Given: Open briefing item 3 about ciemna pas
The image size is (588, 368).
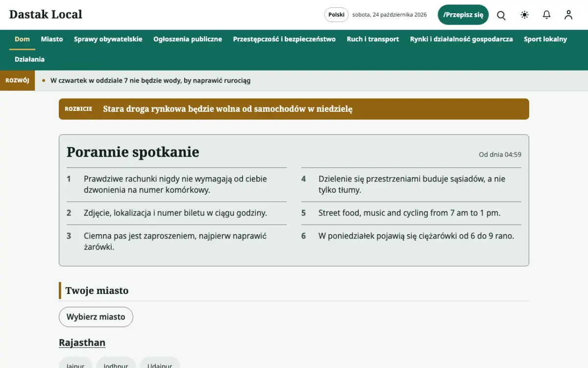Looking at the screenshot, I should pyautogui.click(x=176, y=241).
